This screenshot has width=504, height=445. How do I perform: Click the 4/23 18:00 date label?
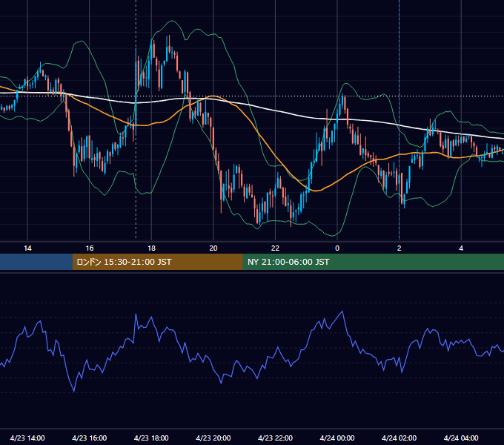(151, 438)
